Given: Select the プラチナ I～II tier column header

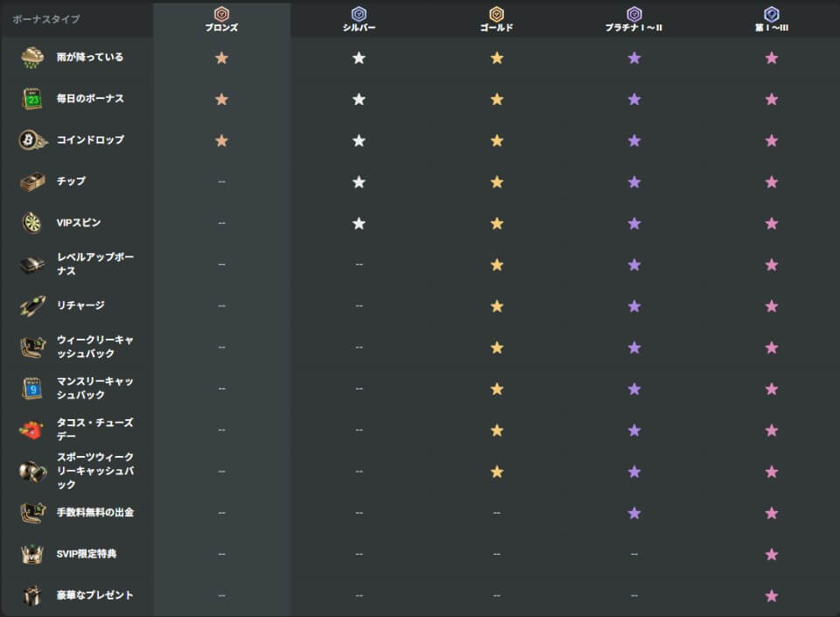Looking at the screenshot, I should click(634, 19).
